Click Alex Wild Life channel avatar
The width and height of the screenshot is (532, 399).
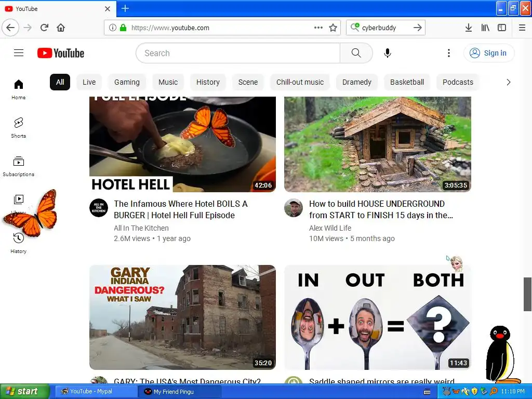[x=294, y=208]
